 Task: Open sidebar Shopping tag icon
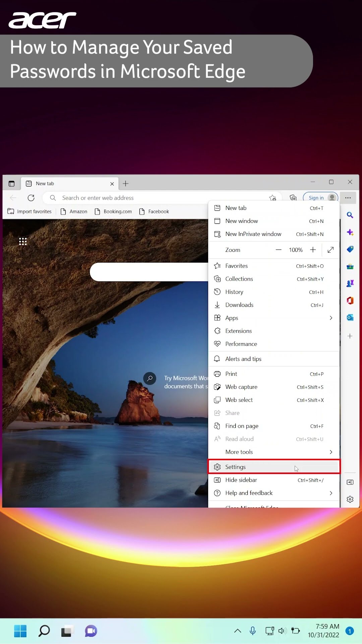point(350,249)
